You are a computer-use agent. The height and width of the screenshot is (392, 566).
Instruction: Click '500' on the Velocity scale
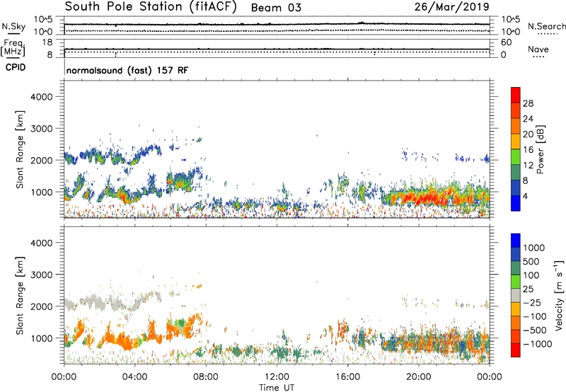[531, 262]
